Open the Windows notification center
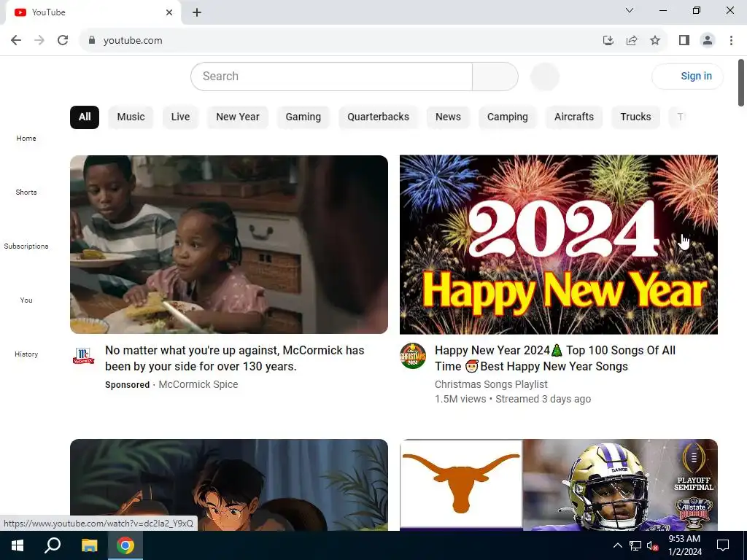 pyautogui.click(x=723, y=545)
